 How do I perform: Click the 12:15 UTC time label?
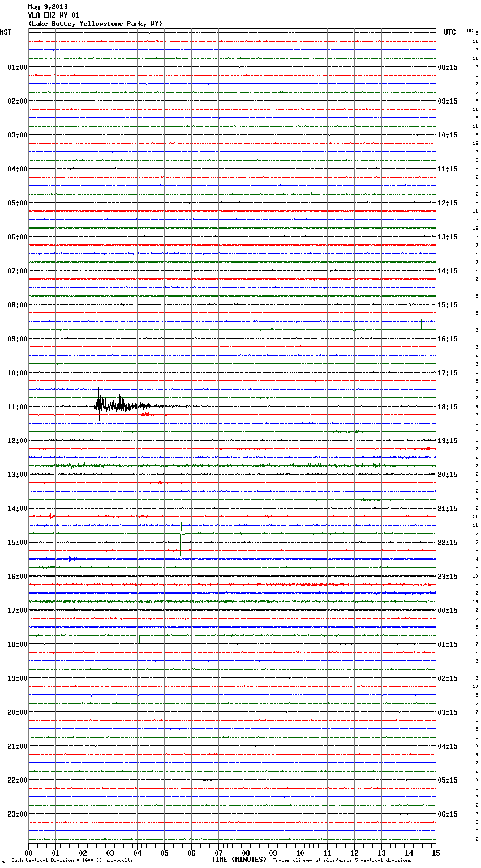[x=448, y=203]
